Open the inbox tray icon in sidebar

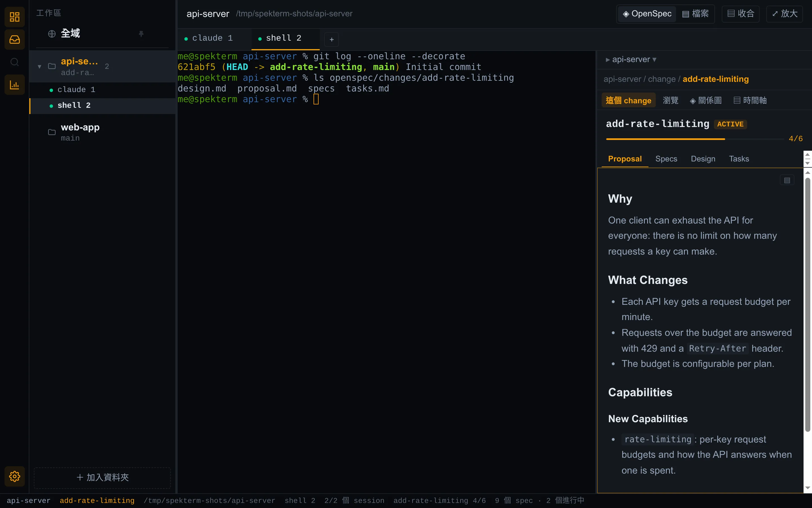14,40
